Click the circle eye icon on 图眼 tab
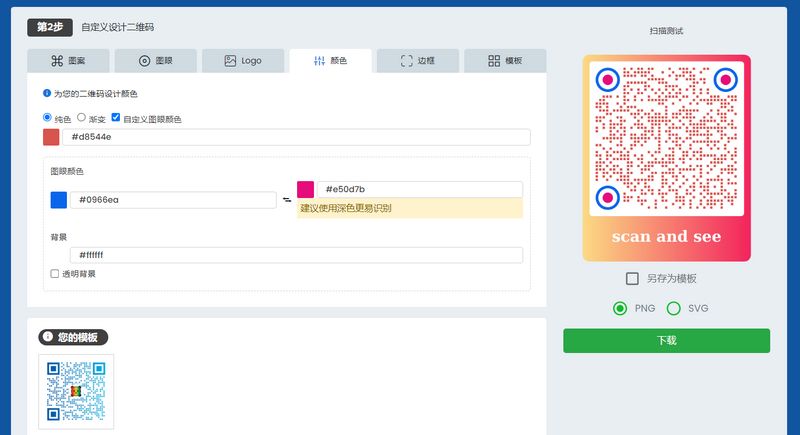800x435 pixels. pyautogui.click(x=144, y=61)
